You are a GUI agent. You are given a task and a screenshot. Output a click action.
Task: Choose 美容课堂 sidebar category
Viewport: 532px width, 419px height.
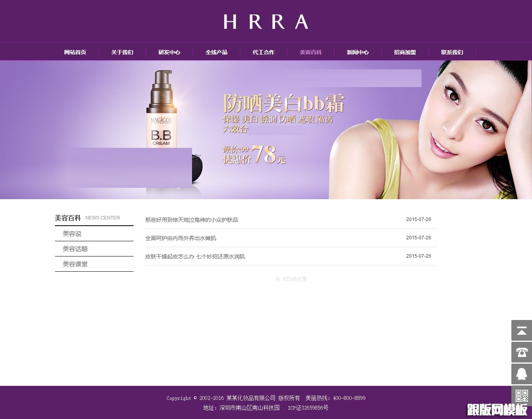[x=75, y=264]
